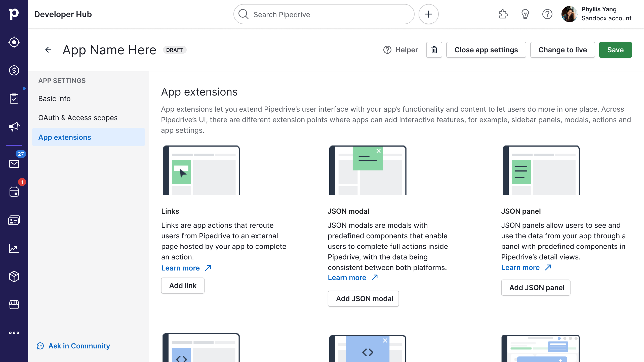Open the reports/analytics icon in sidebar
The height and width of the screenshot is (362, 644).
tap(14, 248)
